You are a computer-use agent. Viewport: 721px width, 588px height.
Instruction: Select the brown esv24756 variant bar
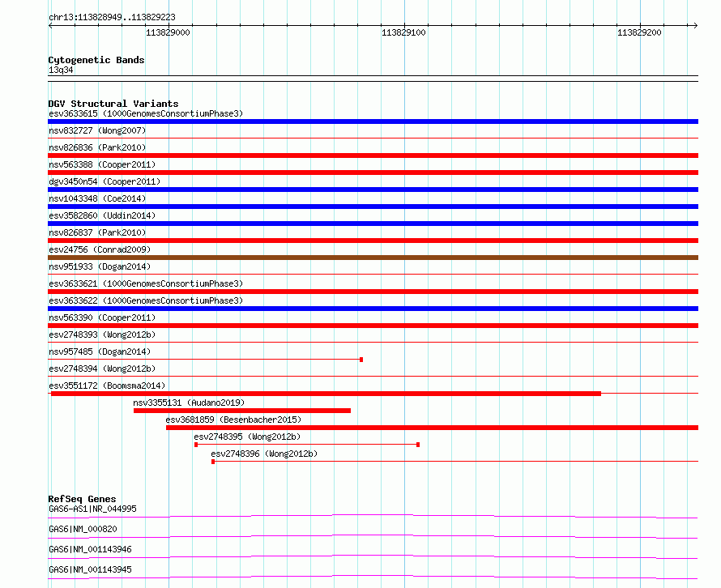pos(373,258)
